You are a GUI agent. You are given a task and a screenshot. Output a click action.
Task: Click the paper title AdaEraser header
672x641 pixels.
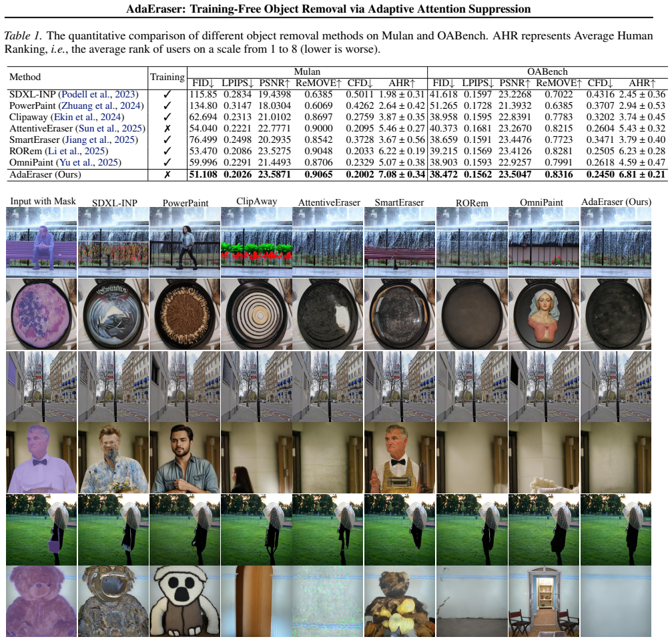(328, 9)
